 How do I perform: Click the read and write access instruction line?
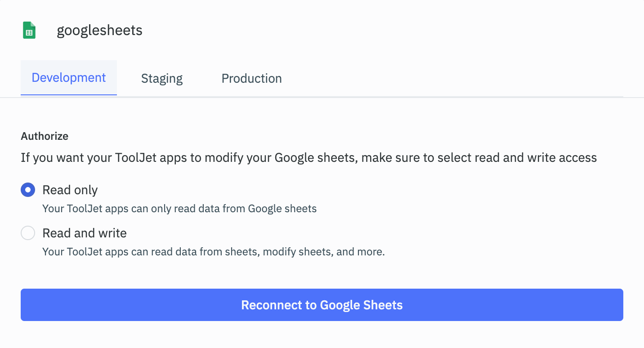click(308, 157)
